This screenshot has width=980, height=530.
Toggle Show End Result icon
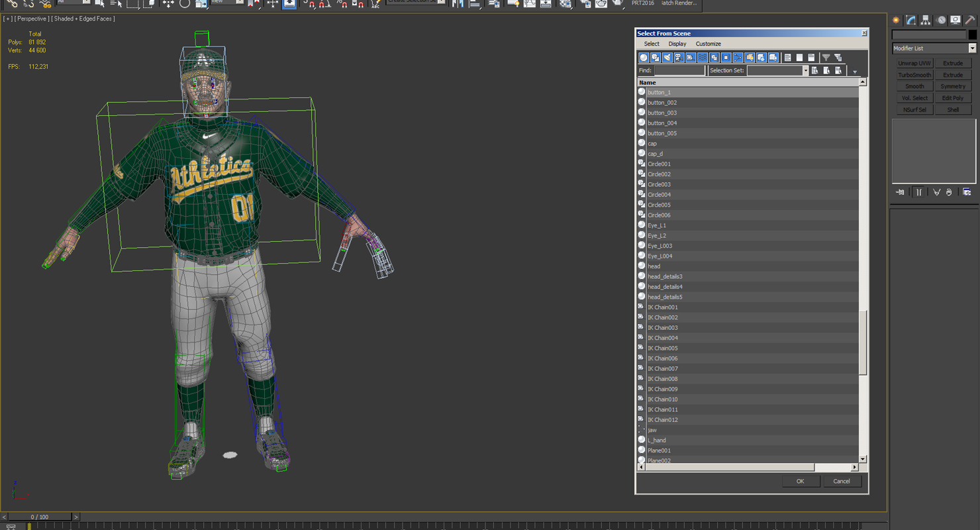(x=919, y=192)
